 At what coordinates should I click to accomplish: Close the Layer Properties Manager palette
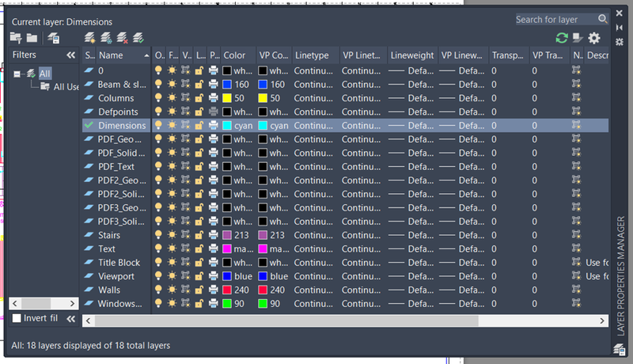point(620,13)
